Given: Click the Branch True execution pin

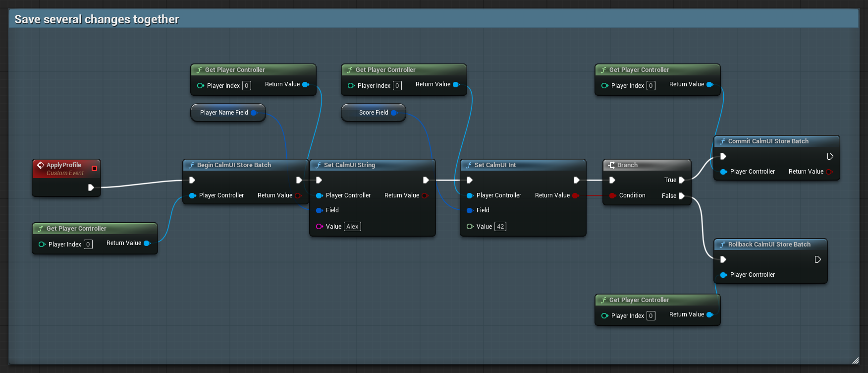Looking at the screenshot, I should [682, 180].
